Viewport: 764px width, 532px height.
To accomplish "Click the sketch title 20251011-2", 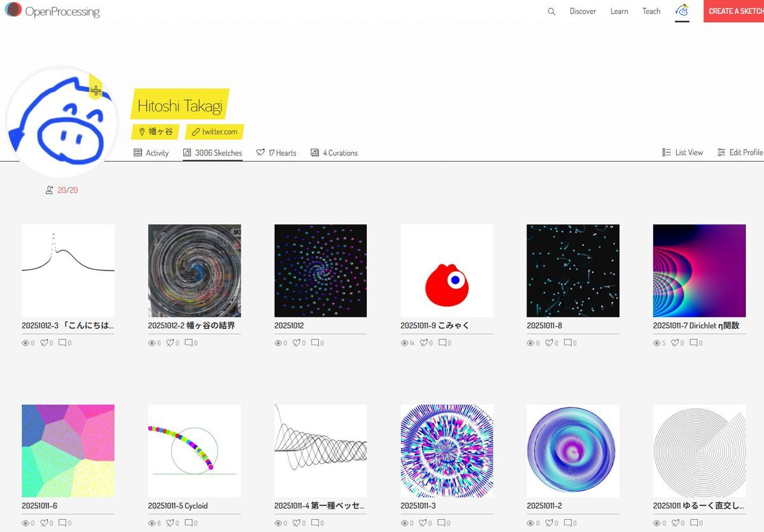I will (544, 506).
